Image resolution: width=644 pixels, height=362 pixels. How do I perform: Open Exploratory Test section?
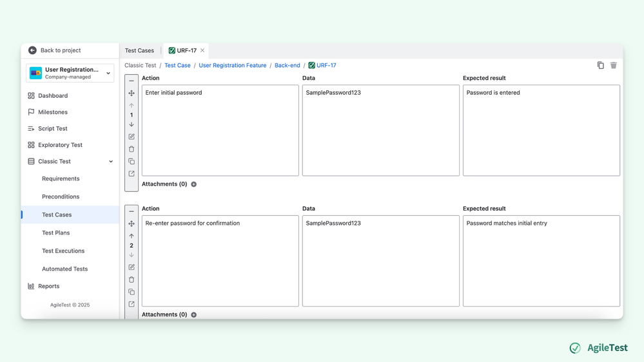click(x=60, y=145)
